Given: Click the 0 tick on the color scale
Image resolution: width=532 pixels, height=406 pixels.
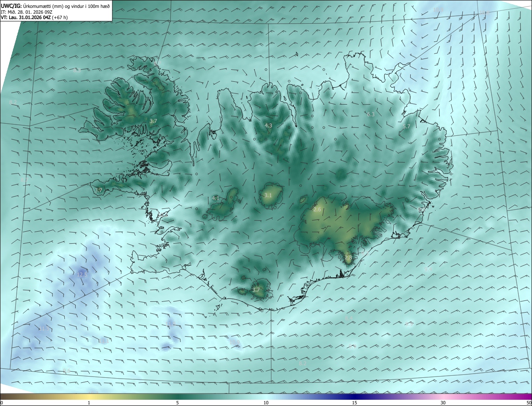Looking at the screenshot, I should coord(1,403).
